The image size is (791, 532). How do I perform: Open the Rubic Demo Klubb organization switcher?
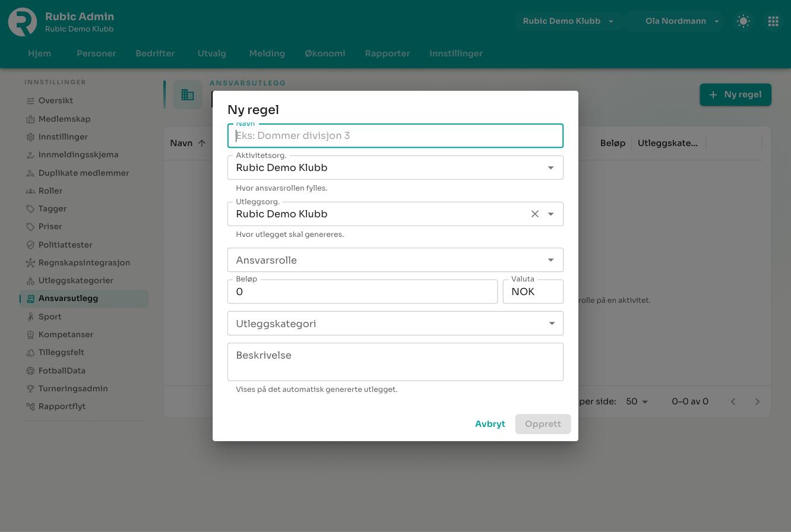[x=568, y=21]
